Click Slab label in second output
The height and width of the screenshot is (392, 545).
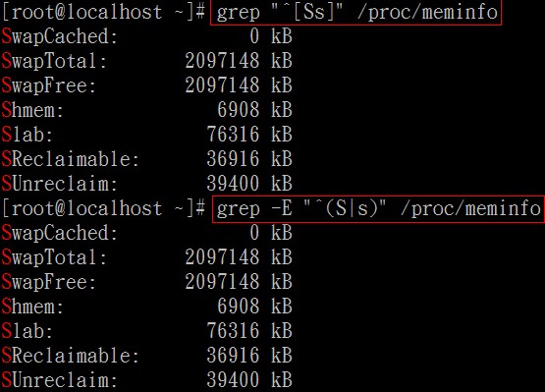pyautogui.click(x=27, y=331)
